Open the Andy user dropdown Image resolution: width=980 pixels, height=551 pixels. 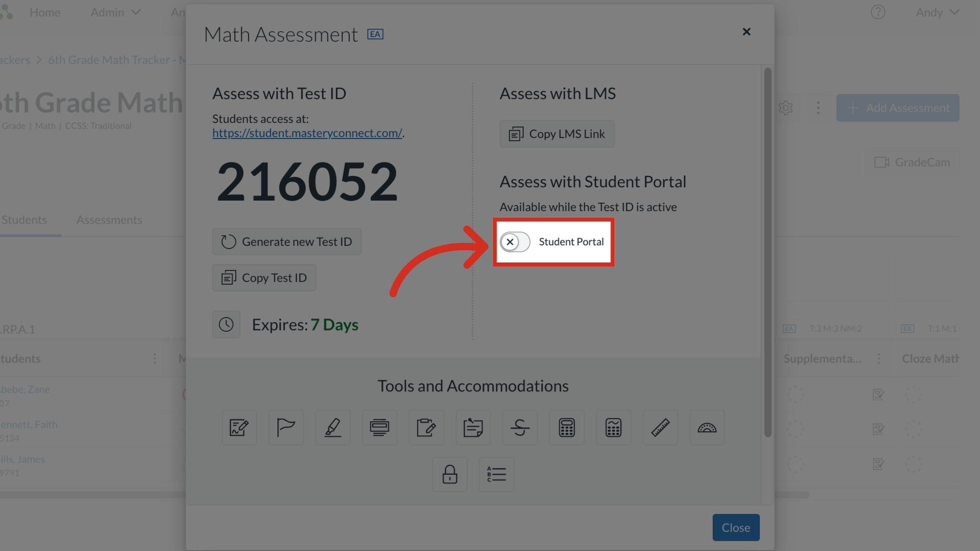(x=937, y=13)
